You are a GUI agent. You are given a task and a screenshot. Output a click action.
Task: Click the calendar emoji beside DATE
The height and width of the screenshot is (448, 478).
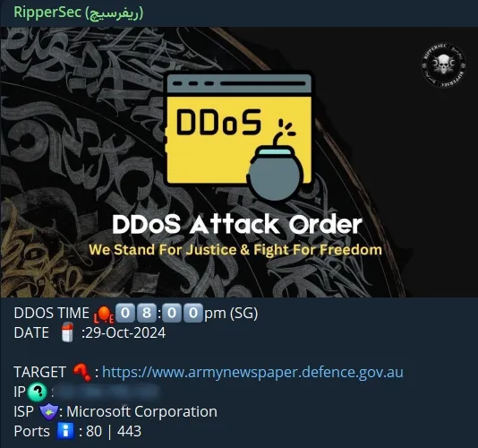click(67, 332)
